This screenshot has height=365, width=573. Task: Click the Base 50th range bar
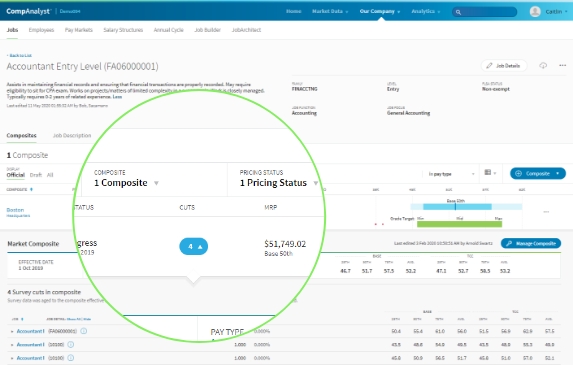[457, 207]
